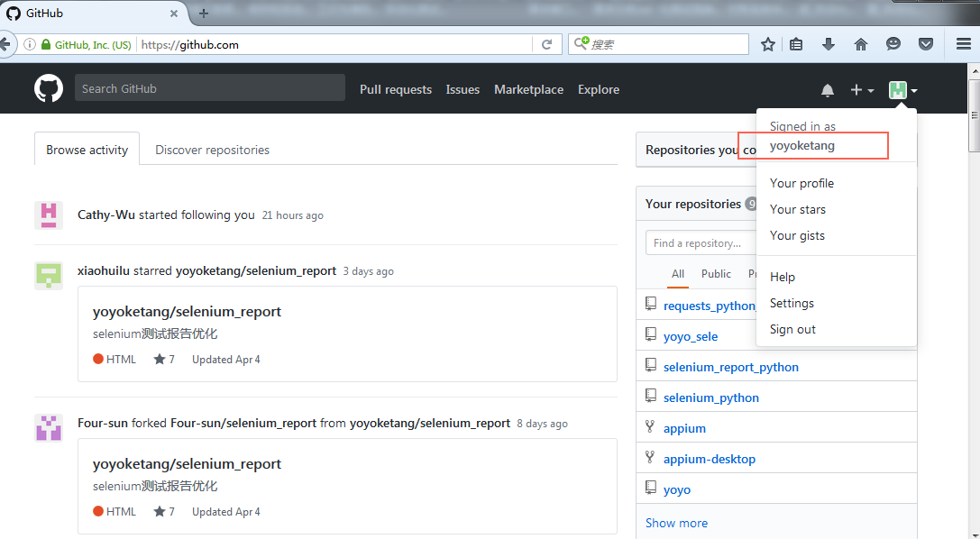Image resolution: width=980 pixels, height=539 pixels.
Task: Click repo icon beside yoyo repository
Action: pos(651,487)
